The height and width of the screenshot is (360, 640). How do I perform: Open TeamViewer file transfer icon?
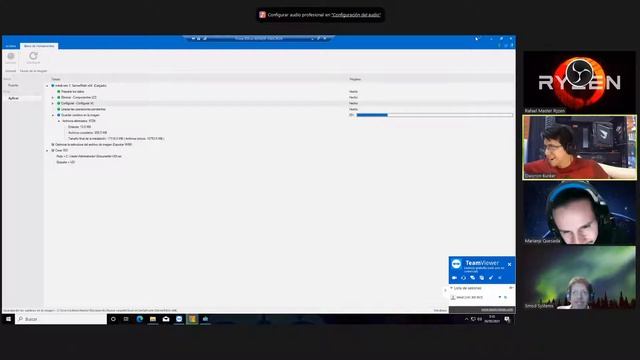(482, 278)
